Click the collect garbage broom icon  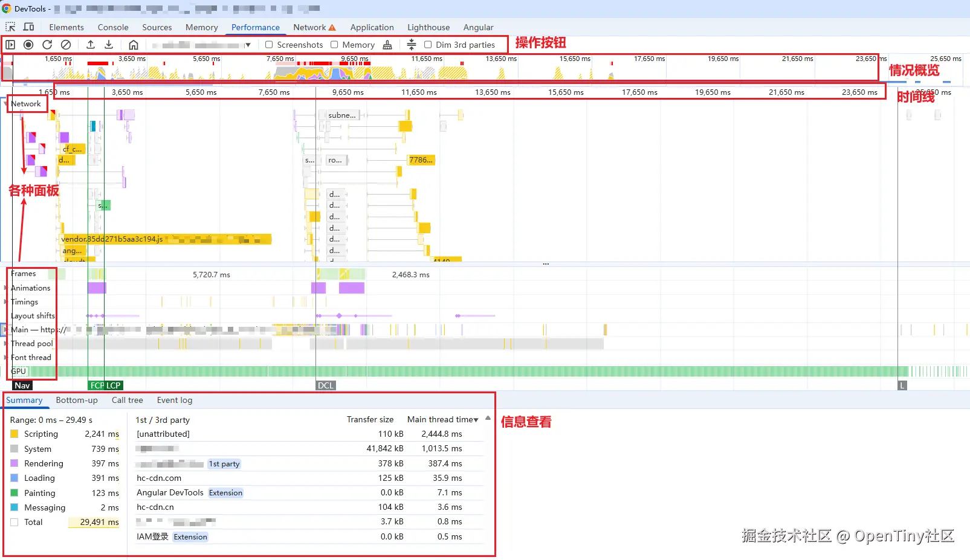coord(387,45)
